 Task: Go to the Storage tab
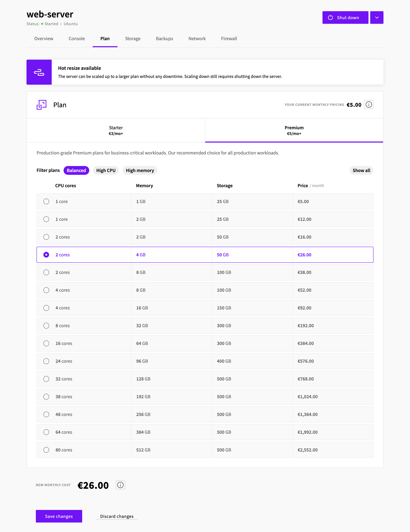tap(133, 38)
